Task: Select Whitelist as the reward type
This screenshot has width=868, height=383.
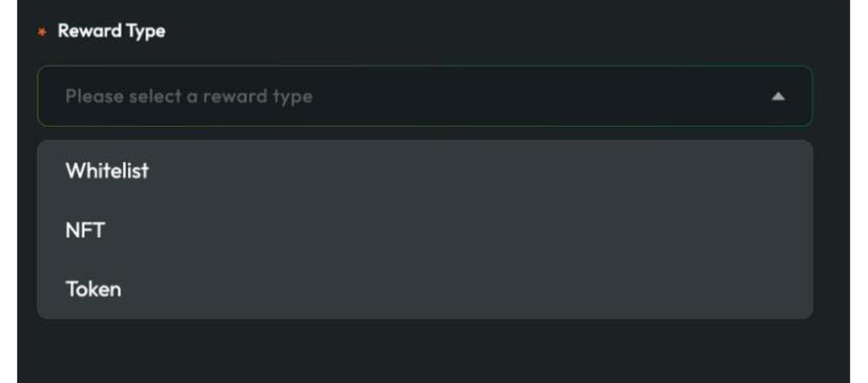Action: tap(107, 171)
